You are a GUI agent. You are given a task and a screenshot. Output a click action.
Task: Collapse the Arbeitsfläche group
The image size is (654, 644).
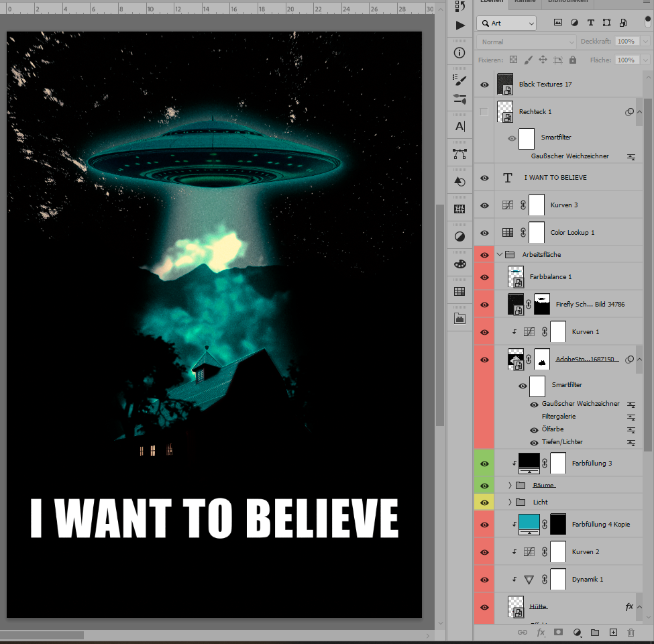tap(500, 254)
